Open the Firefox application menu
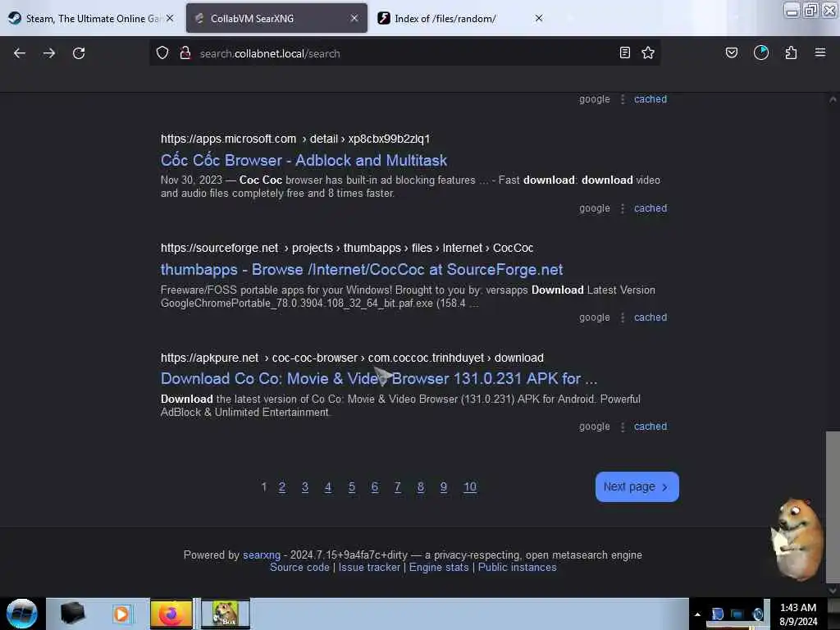 pyautogui.click(x=820, y=52)
